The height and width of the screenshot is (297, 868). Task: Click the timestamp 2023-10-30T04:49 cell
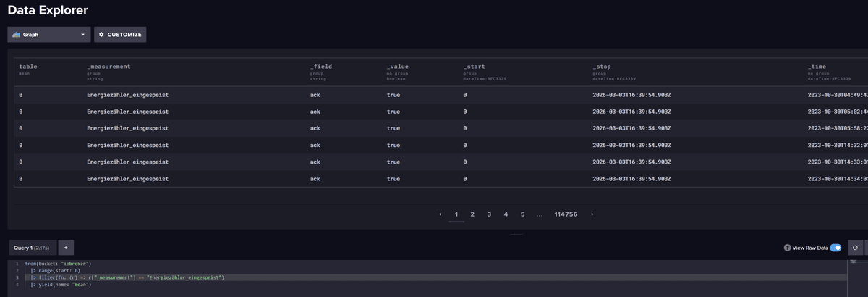(x=838, y=95)
